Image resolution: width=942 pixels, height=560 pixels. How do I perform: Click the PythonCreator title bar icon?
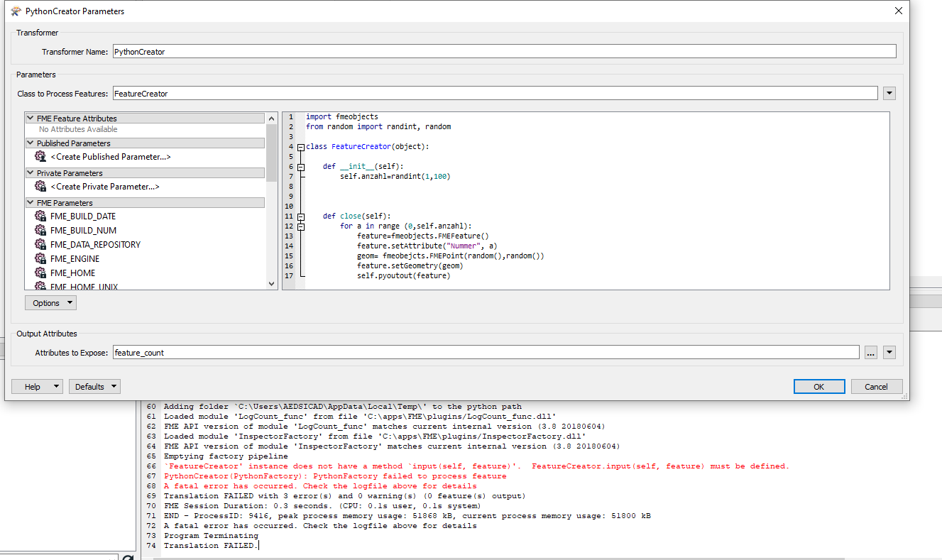tap(15, 11)
